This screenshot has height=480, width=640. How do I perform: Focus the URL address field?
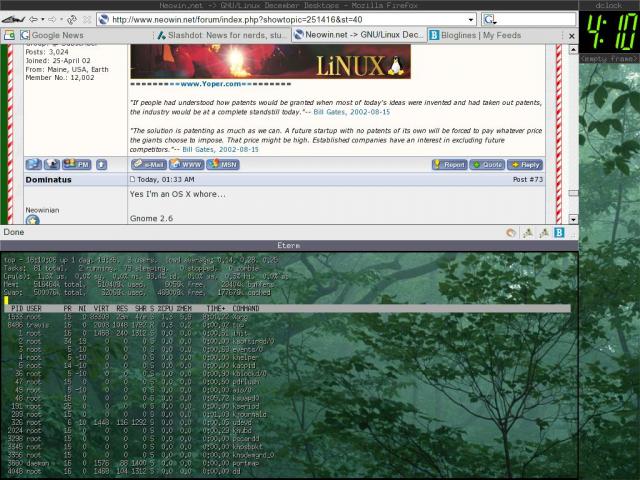288,19
